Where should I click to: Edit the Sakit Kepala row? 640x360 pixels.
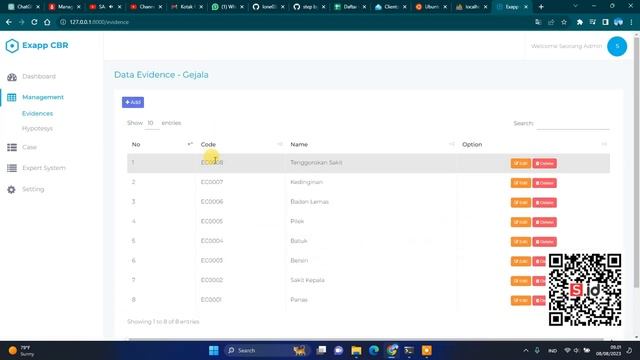520,281
